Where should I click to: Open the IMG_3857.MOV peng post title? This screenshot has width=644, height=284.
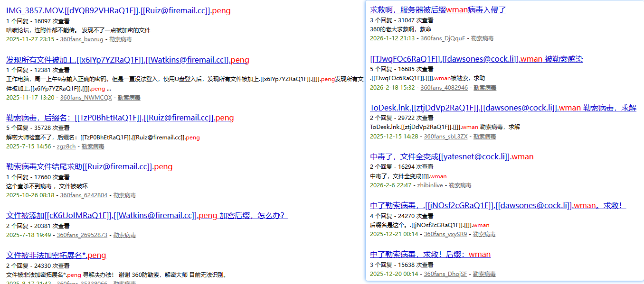(118, 11)
